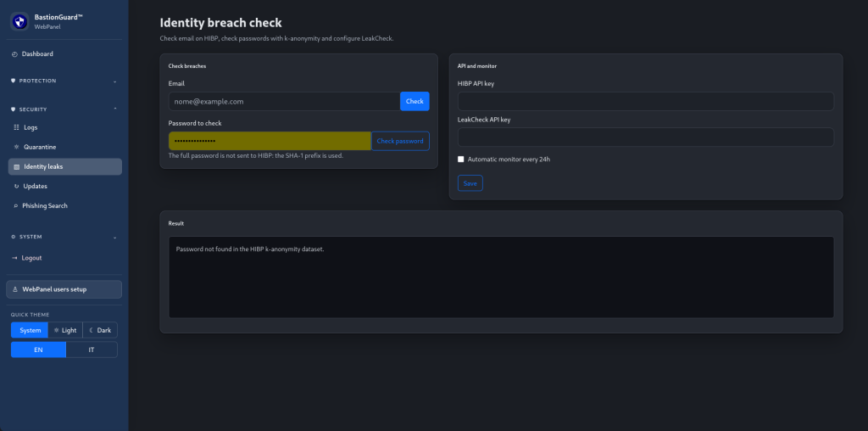Image resolution: width=868 pixels, height=431 pixels.
Task: Switch quick theme to Light
Action: pos(65,330)
